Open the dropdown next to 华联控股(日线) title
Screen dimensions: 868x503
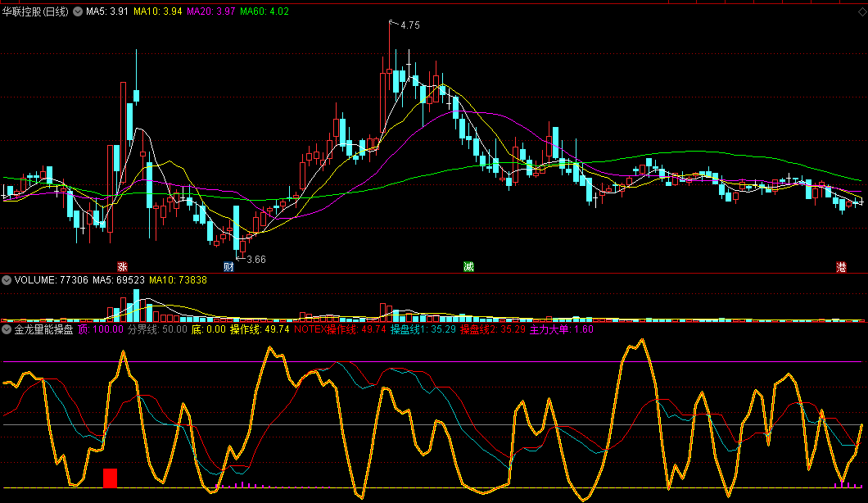(x=78, y=11)
